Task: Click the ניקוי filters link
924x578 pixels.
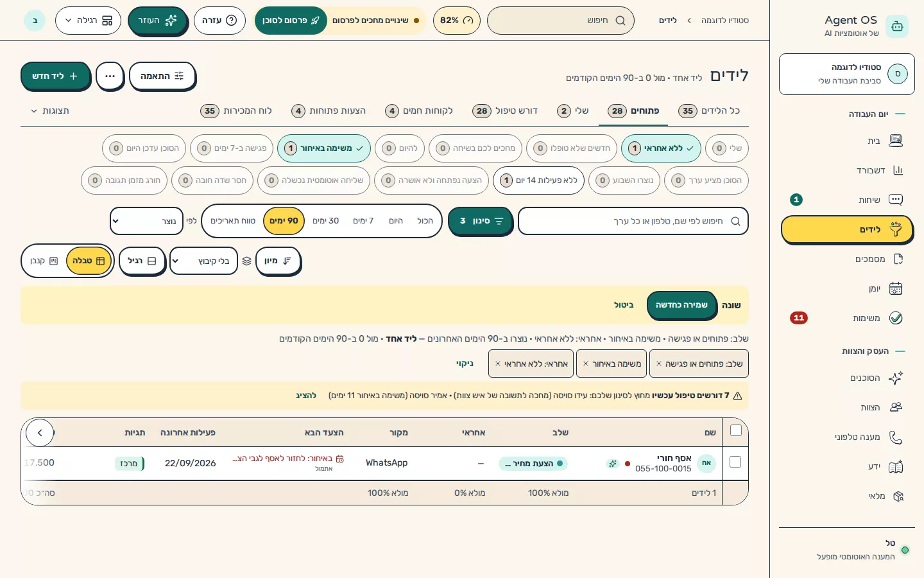Action: [465, 363]
